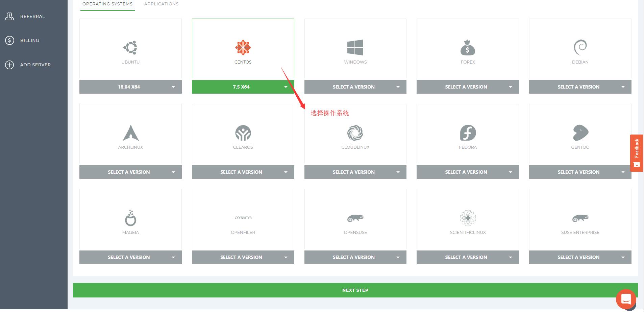This screenshot has width=644, height=312.
Task: Click the UBUNTU card label
Action: point(130,62)
